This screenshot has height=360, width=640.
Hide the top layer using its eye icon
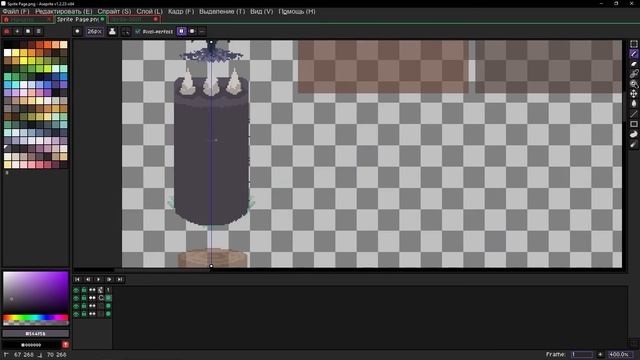coord(76,298)
